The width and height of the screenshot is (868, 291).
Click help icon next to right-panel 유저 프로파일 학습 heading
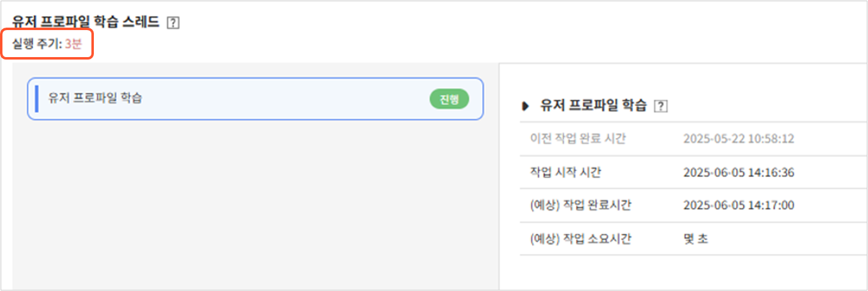pos(660,106)
